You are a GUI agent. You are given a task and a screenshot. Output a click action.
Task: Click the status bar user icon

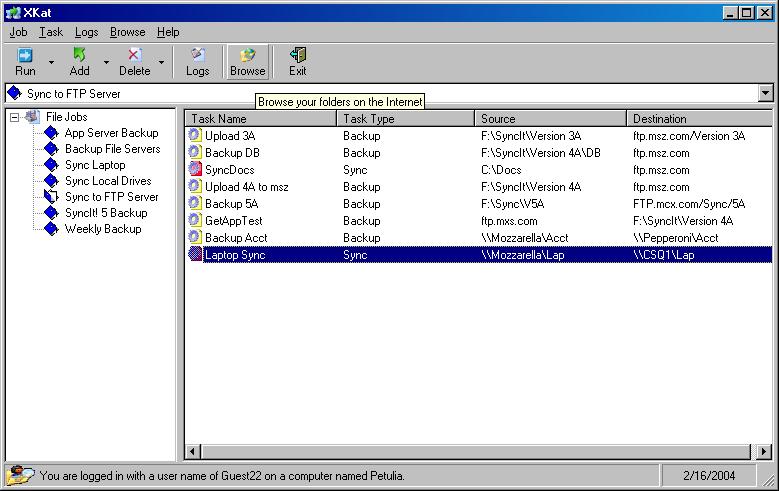point(18,475)
